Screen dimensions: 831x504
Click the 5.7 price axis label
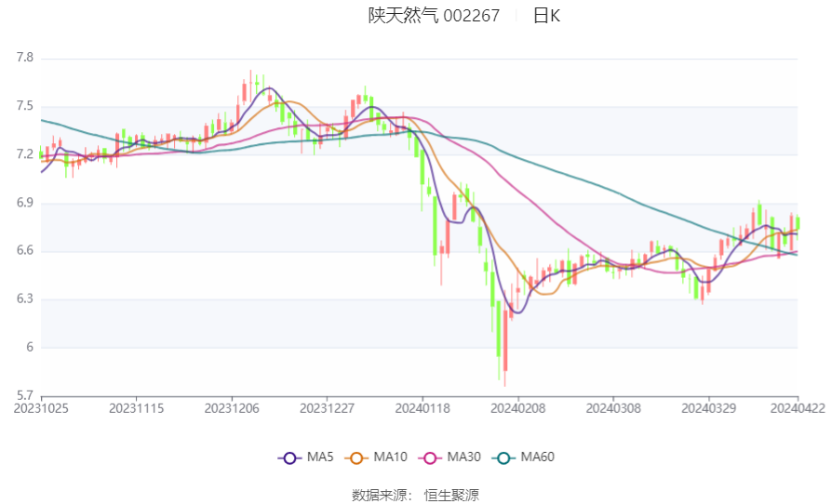pos(24,396)
